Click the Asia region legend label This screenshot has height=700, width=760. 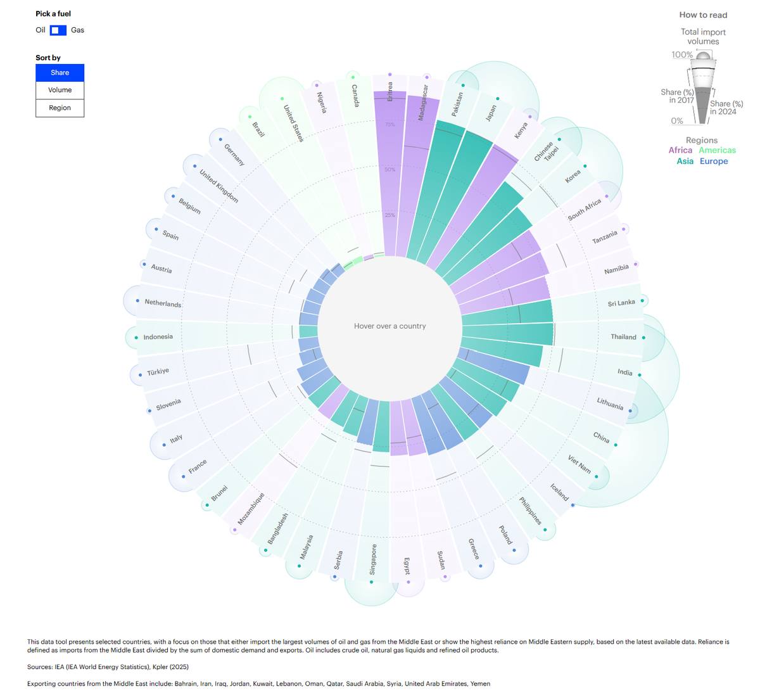(685, 162)
